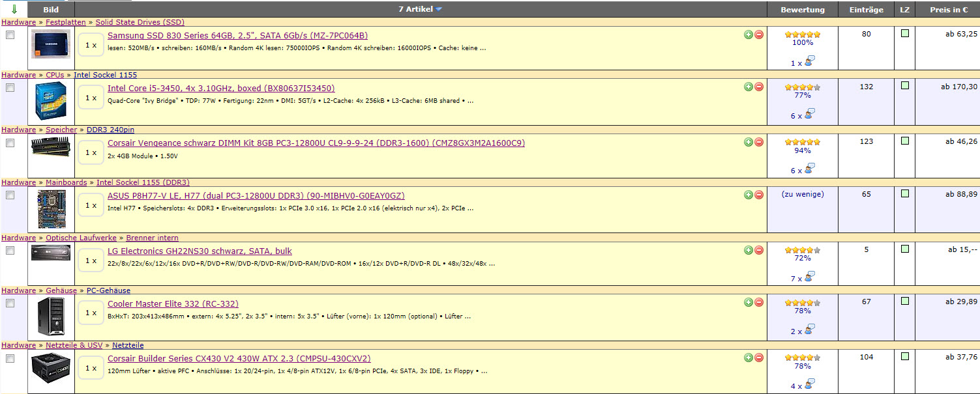Go to PC-Gehäuse category
980x394 pixels.
coord(108,290)
